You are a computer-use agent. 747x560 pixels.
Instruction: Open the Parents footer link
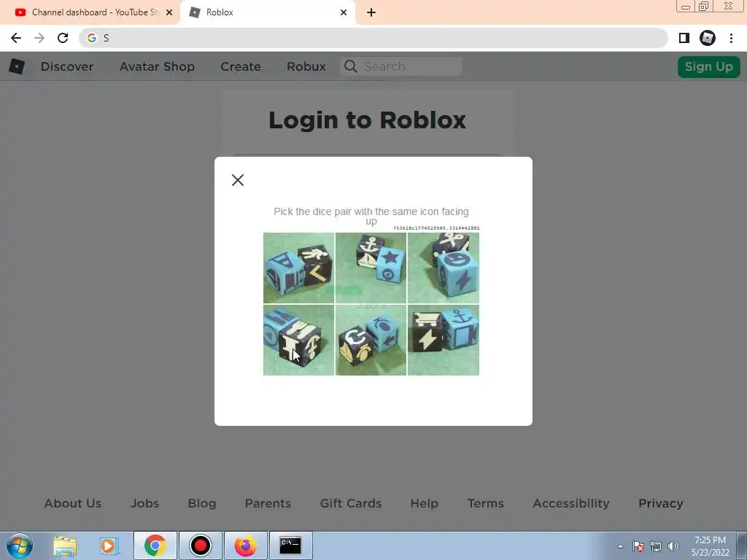click(268, 503)
